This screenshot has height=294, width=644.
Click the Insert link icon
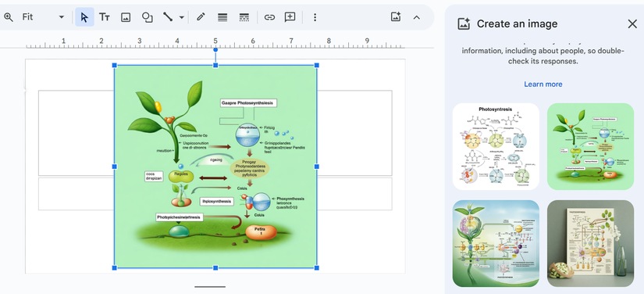click(x=269, y=17)
